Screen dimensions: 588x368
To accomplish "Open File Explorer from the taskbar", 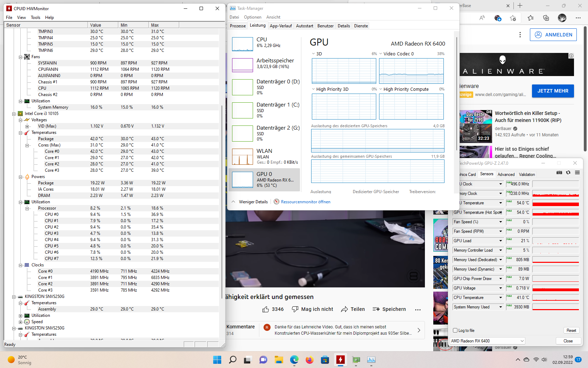I will coord(279,360).
